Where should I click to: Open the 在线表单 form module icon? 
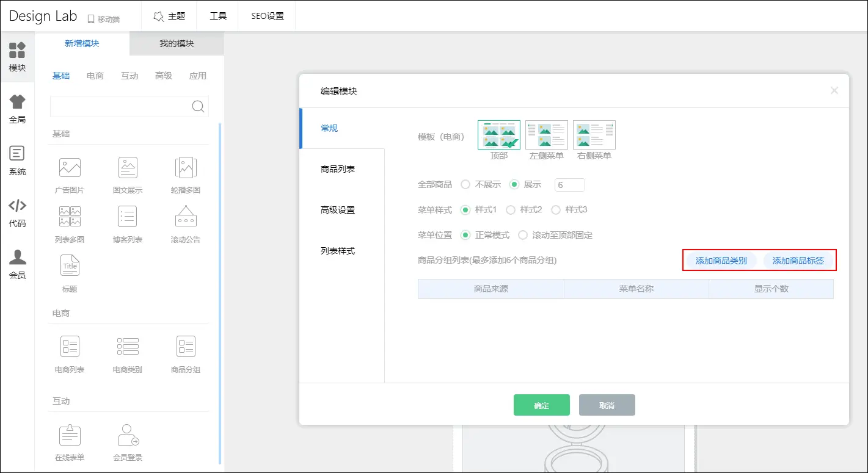[x=70, y=435]
